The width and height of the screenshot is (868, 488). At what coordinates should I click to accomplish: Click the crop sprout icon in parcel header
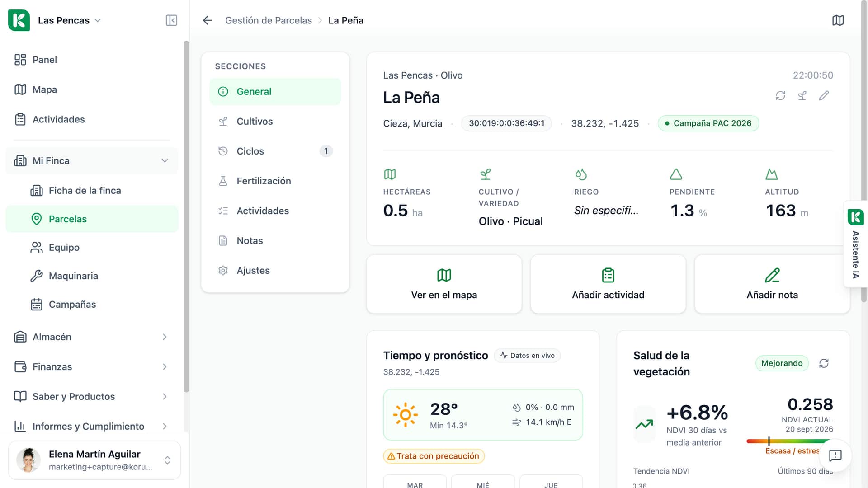pyautogui.click(x=802, y=96)
